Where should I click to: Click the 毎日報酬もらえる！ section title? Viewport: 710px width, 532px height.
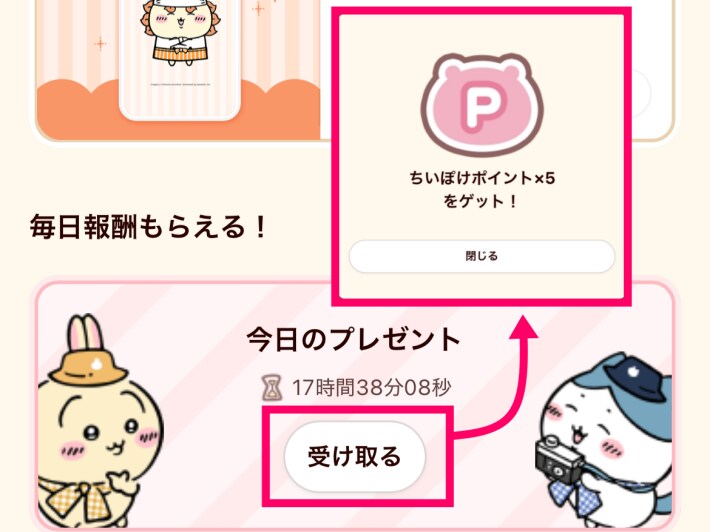(149, 226)
